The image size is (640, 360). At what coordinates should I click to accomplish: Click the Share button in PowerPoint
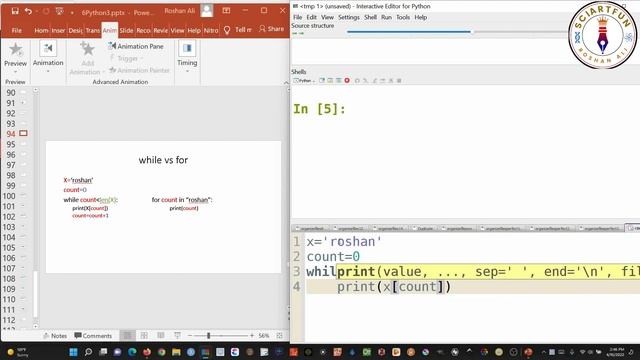[x=271, y=29]
